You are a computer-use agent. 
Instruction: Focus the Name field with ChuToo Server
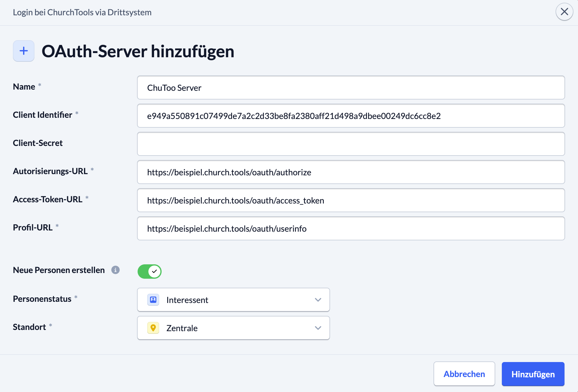tap(351, 88)
